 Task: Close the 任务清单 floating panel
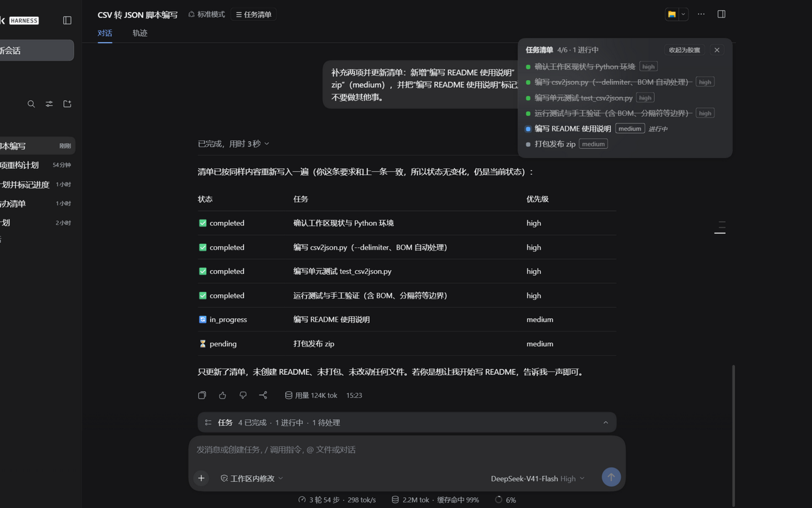(x=717, y=50)
